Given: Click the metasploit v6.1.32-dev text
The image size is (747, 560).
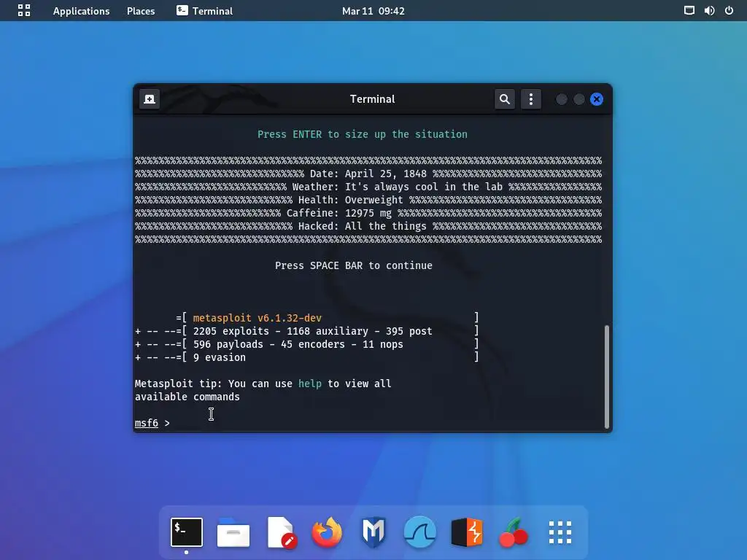Looking at the screenshot, I should click(x=258, y=318).
